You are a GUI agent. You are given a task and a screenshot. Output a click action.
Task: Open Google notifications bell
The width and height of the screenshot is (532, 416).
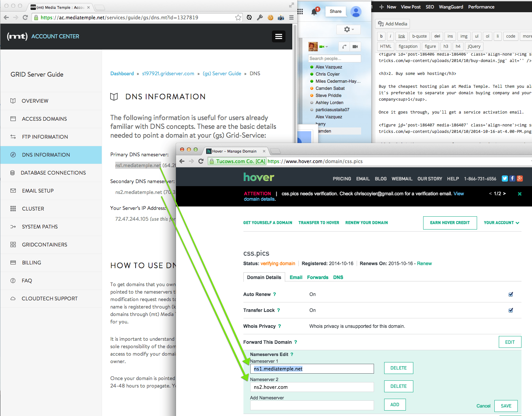tap(314, 12)
